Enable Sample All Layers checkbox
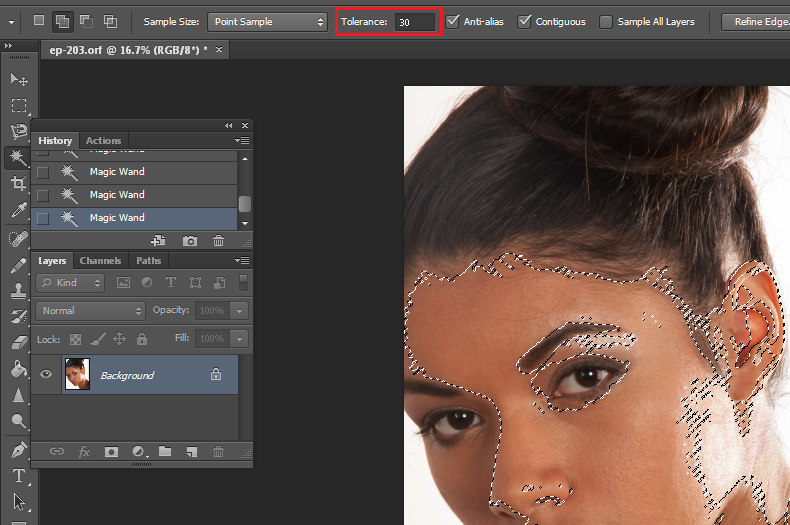 coord(606,22)
